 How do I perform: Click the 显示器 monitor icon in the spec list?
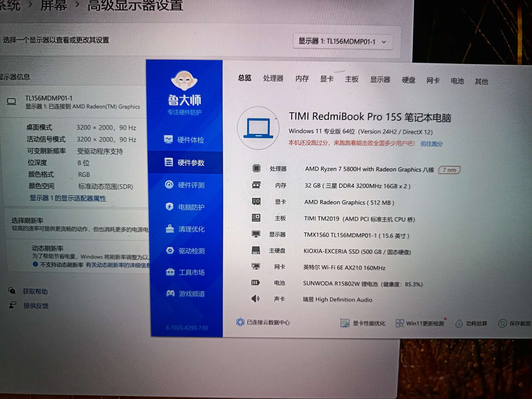tap(256, 234)
